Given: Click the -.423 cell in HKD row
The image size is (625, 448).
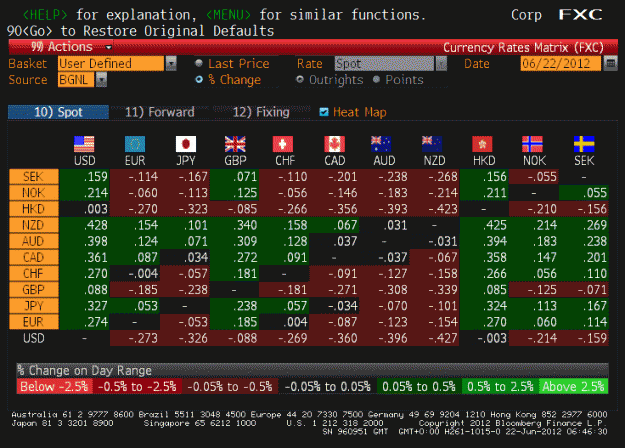Looking at the screenshot, I should [434, 209].
